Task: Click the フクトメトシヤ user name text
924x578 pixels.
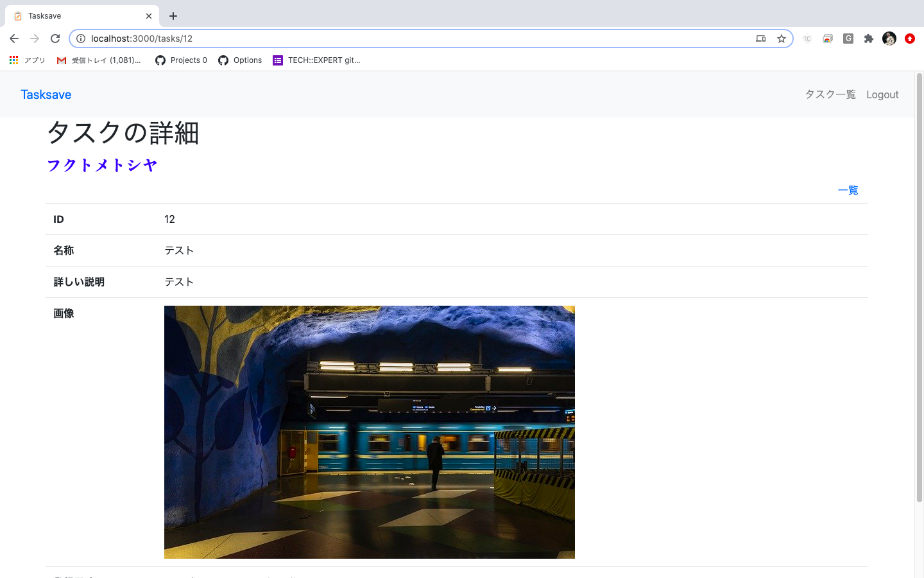Action: coord(102,165)
